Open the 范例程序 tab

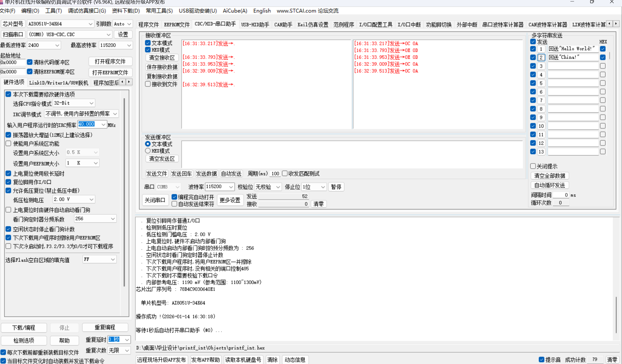(344, 24)
